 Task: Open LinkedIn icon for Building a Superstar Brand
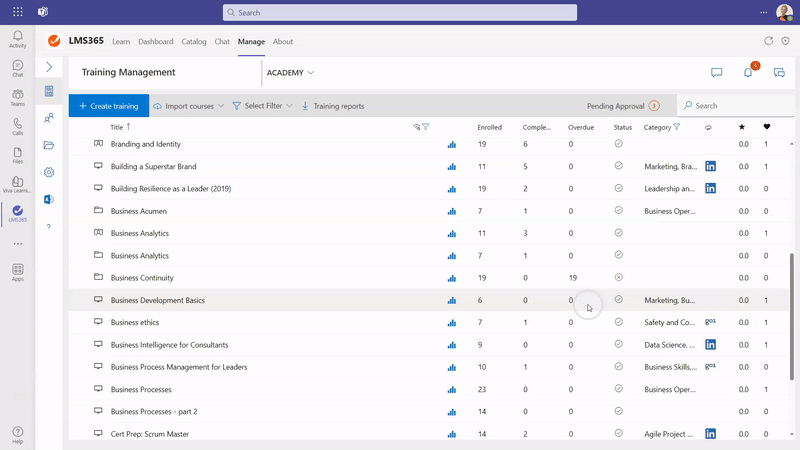[710, 166]
